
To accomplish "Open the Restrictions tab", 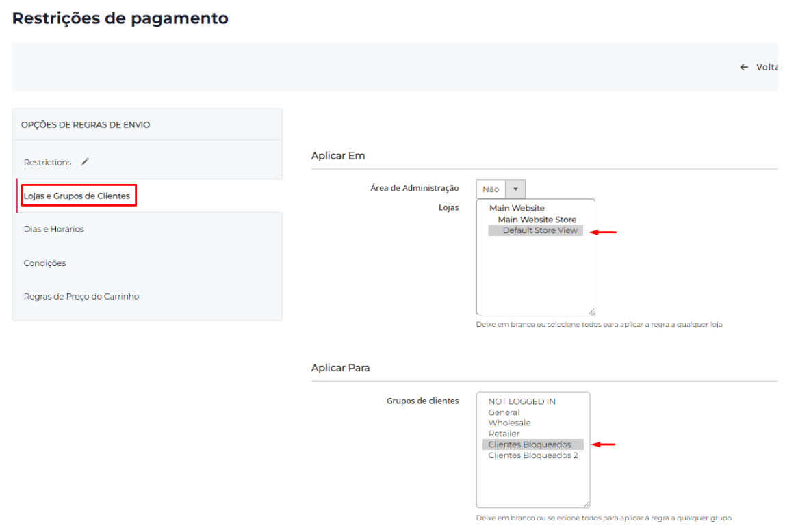I will coord(48,163).
